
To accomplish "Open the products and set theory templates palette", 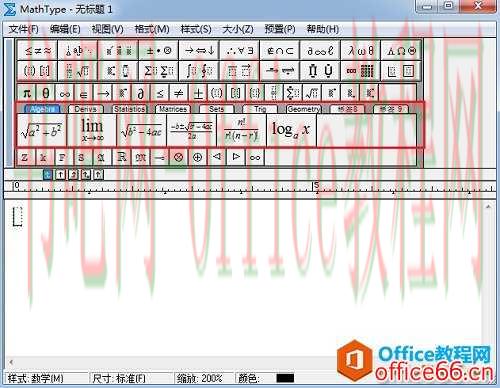I will click(x=320, y=71).
